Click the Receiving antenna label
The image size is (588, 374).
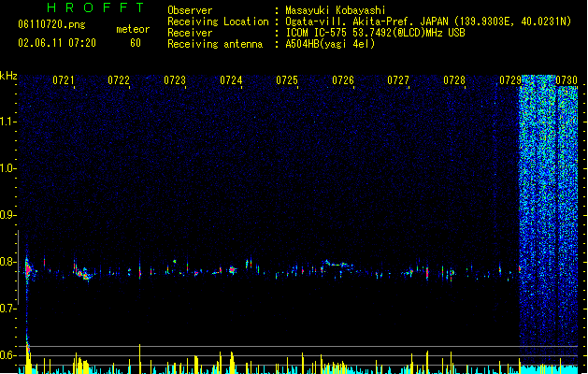[x=215, y=44]
